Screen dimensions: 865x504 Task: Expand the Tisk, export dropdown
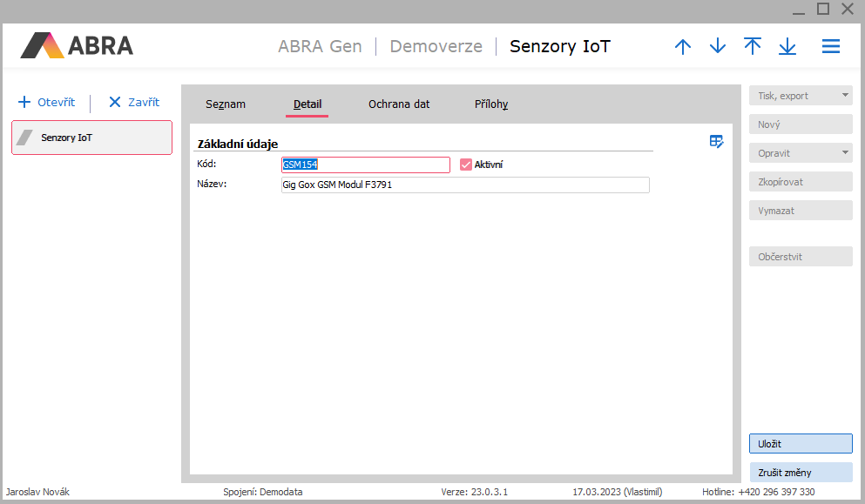coord(844,96)
